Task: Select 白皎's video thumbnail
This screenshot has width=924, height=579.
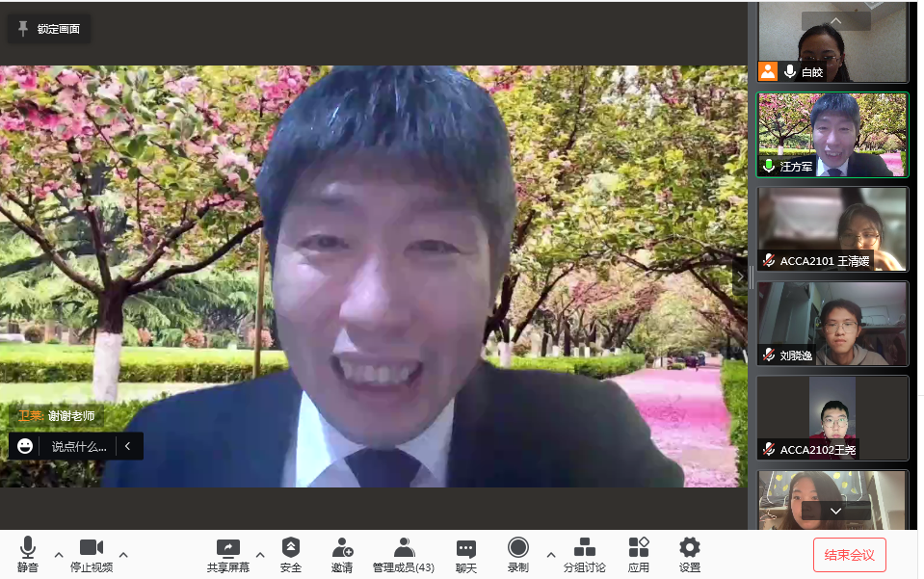Action: point(832,41)
